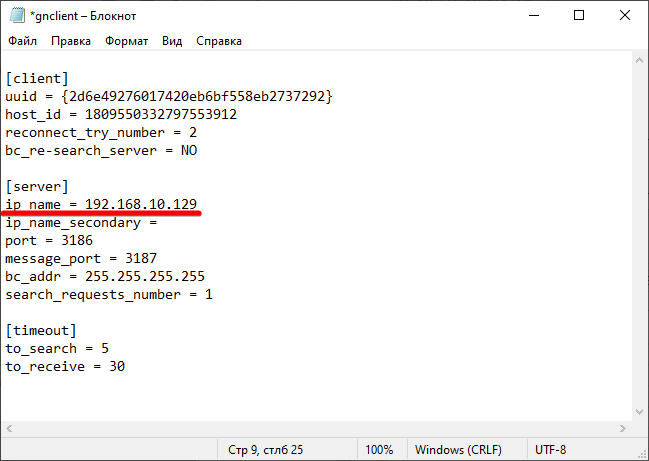Maximize the gnclient Notepad window
This screenshot has height=461, width=649.
[x=579, y=15]
